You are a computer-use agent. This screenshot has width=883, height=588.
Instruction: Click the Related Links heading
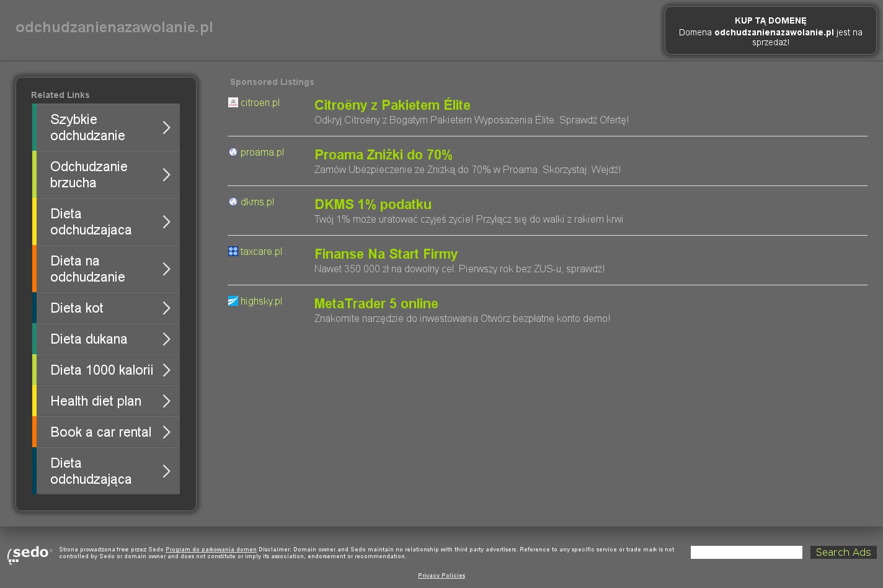click(60, 95)
